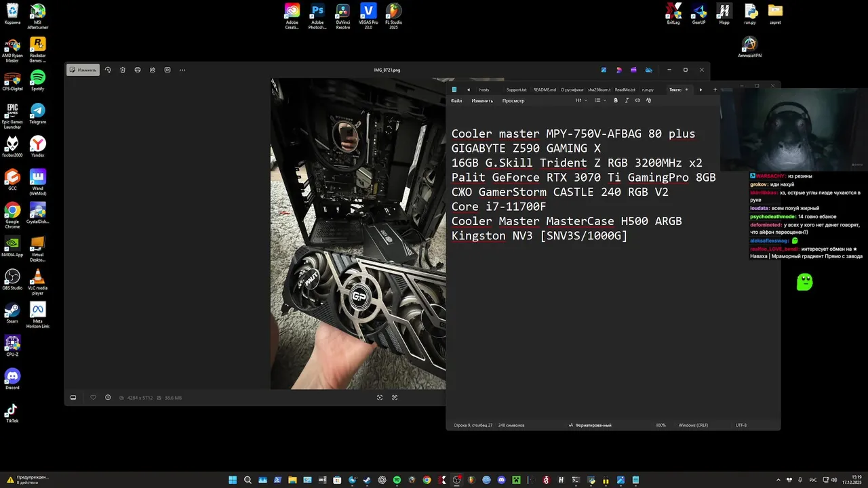
Task: Open VLC media player desktop icon
Action: 38,282
